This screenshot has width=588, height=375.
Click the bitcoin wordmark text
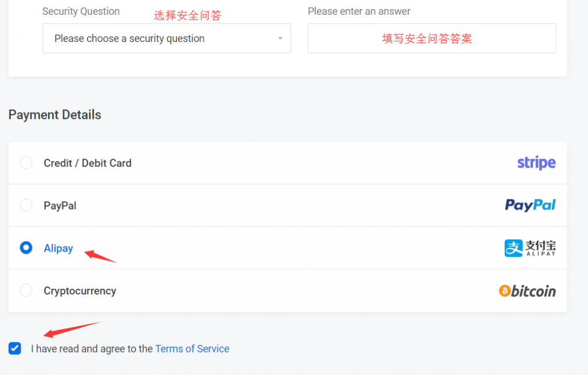[x=533, y=291]
